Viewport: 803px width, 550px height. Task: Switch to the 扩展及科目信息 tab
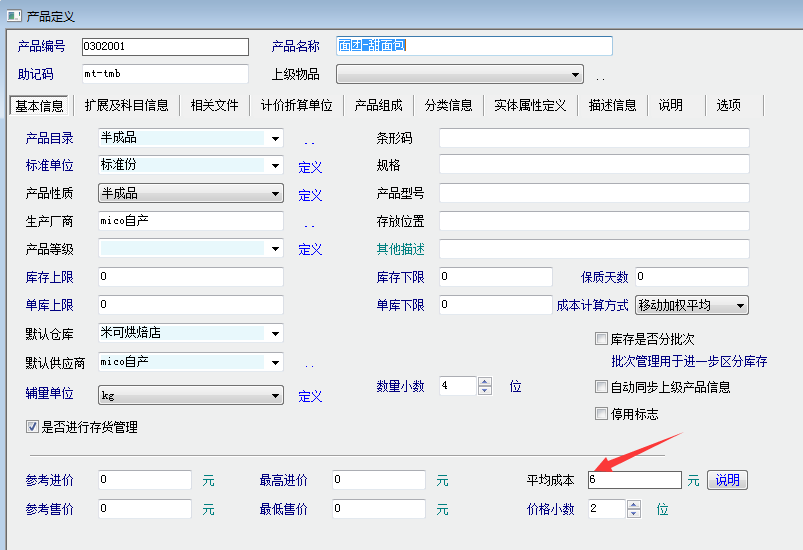[x=126, y=105]
